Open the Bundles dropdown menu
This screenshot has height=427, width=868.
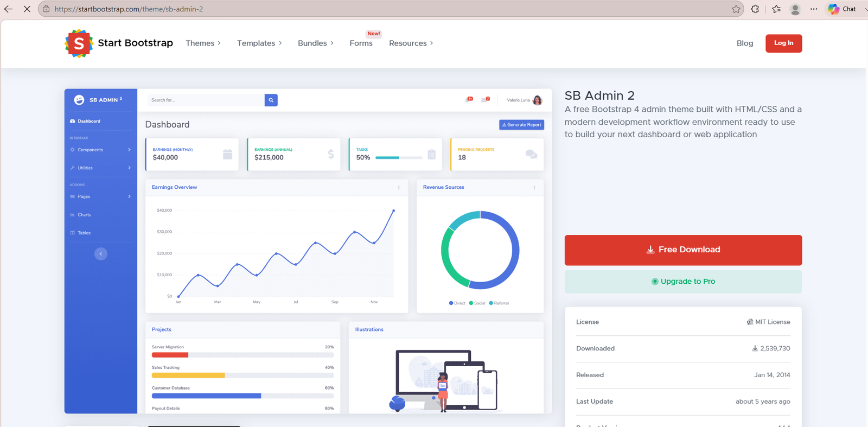316,43
